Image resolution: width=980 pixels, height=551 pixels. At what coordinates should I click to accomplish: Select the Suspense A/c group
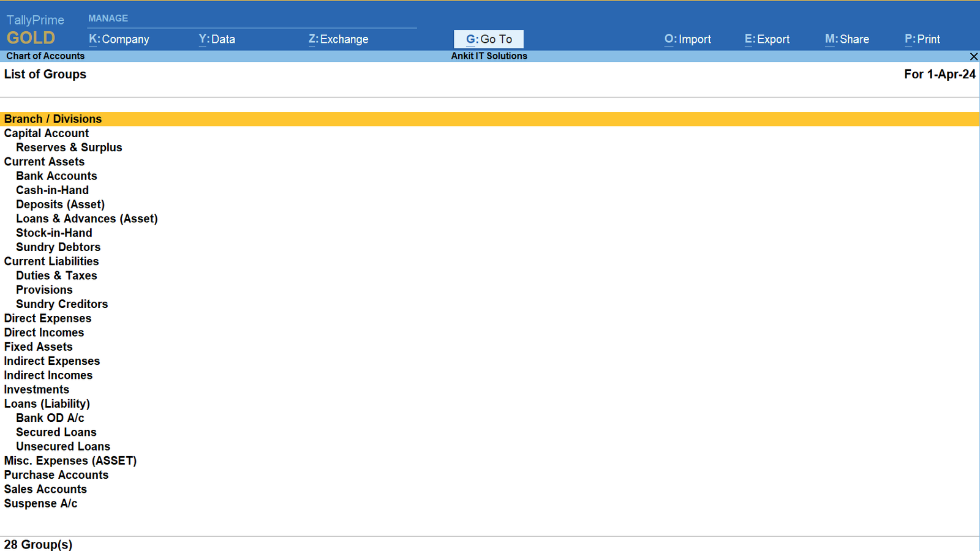[x=40, y=503]
